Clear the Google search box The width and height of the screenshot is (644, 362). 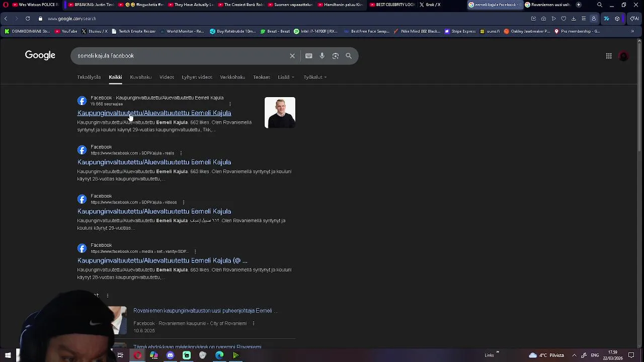pyautogui.click(x=292, y=56)
